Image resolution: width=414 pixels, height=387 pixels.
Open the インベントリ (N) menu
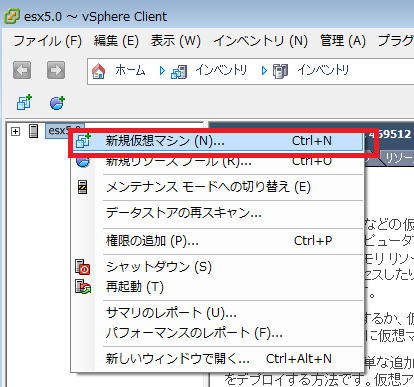point(260,41)
